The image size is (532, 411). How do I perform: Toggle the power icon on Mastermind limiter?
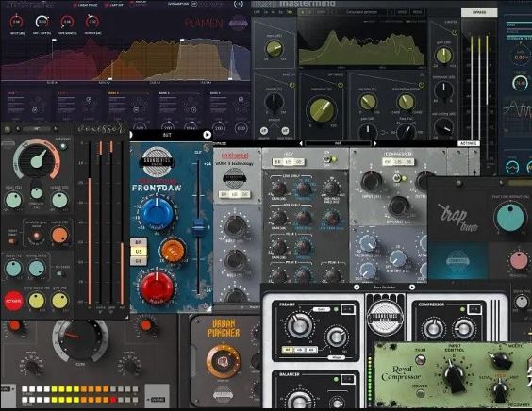pyautogui.click(x=455, y=33)
